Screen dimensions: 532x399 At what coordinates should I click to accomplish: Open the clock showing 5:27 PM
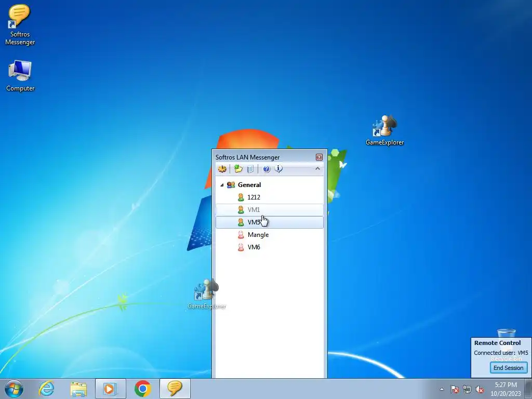(x=506, y=389)
